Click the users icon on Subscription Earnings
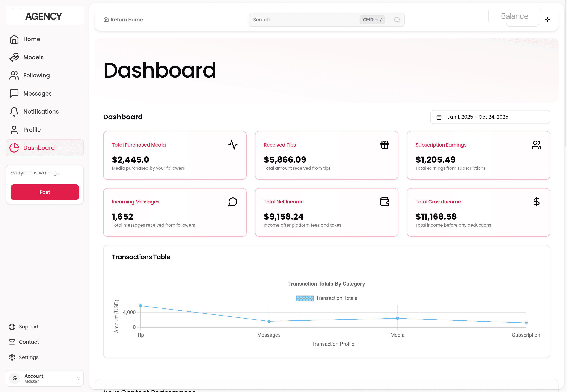Image resolution: width=567 pixels, height=392 pixels. 536,145
